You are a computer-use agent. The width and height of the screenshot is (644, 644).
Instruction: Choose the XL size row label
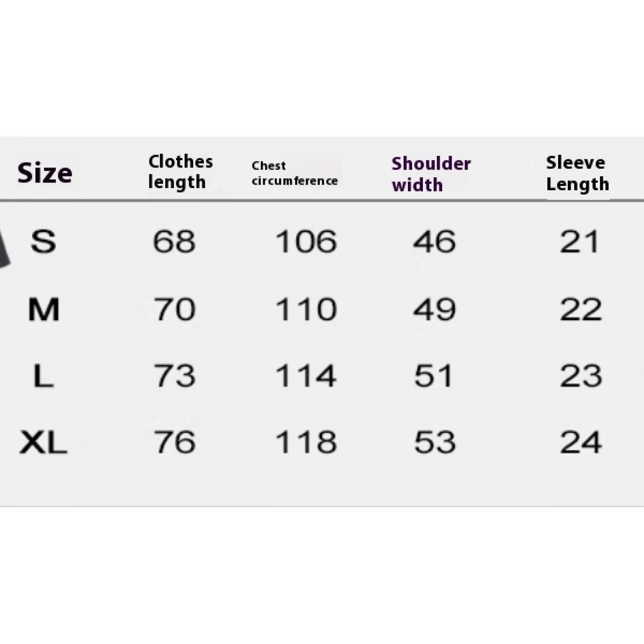click(x=43, y=442)
